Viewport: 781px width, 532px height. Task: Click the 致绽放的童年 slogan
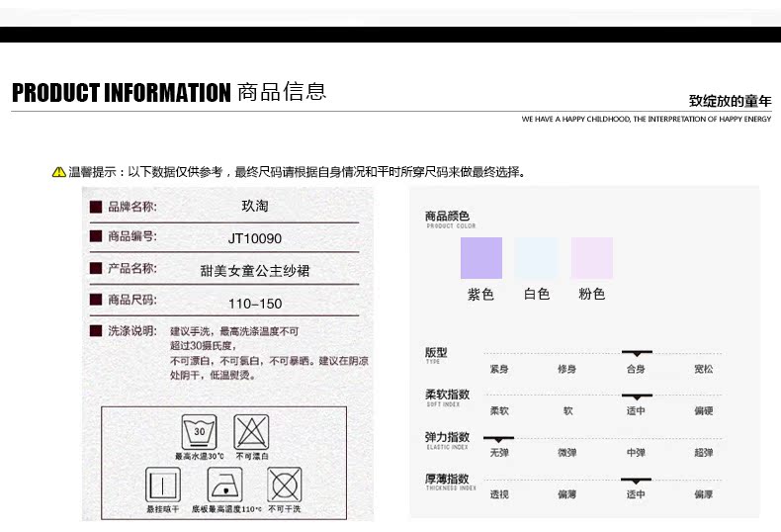(731, 101)
